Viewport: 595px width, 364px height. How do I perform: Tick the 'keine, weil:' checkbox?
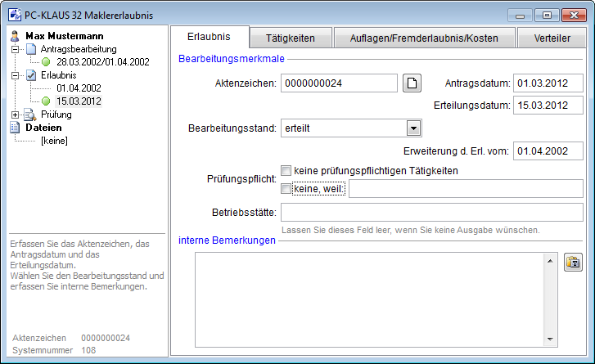286,189
